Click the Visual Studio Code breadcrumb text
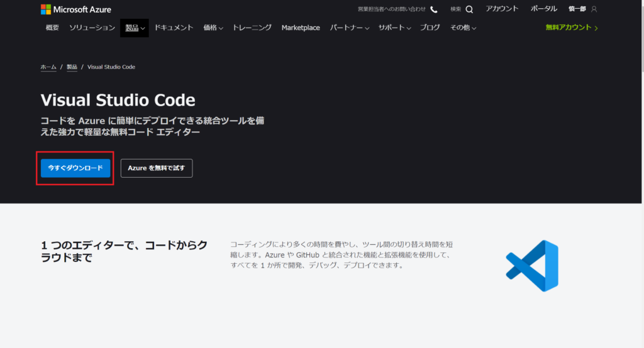This screenshot has width=644, height=348. click(111, 67)
